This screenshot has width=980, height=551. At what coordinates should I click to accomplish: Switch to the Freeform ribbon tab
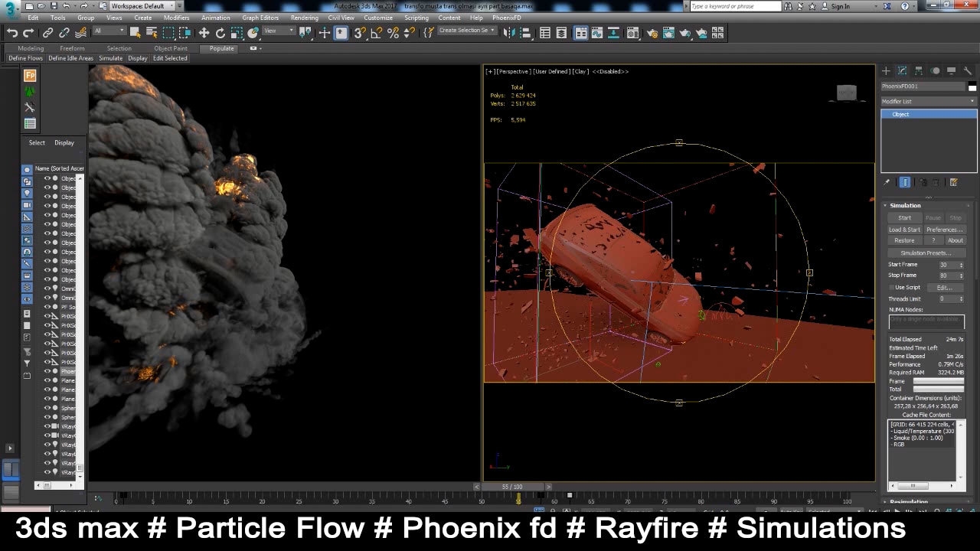coord(72,48)
